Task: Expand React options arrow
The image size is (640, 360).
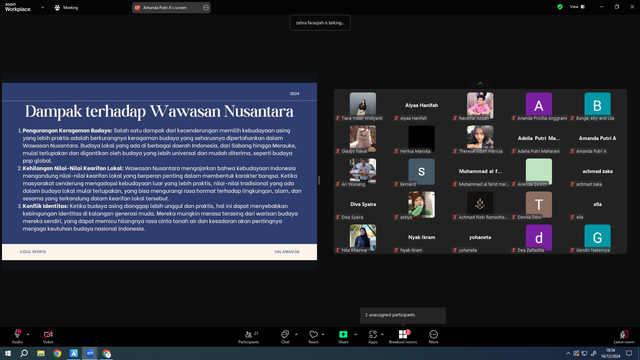Action: pyautogui.click(x=323, y=334)
